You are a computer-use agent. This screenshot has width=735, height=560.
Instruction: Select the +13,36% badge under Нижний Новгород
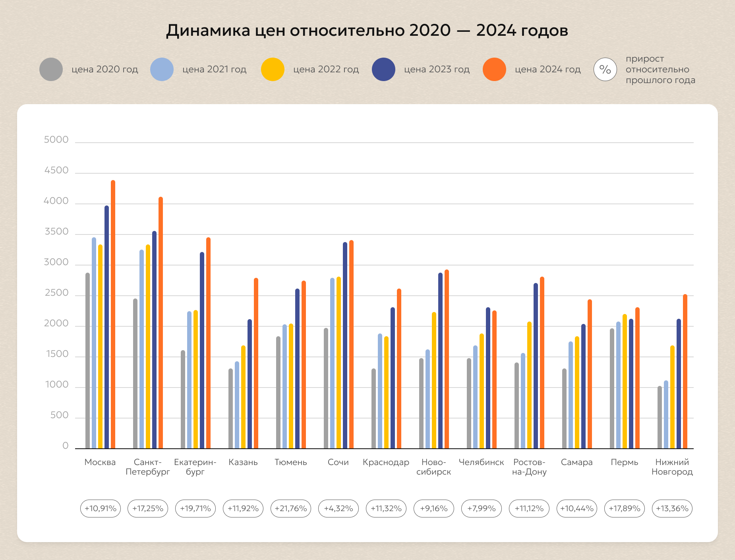click(672, 508)
